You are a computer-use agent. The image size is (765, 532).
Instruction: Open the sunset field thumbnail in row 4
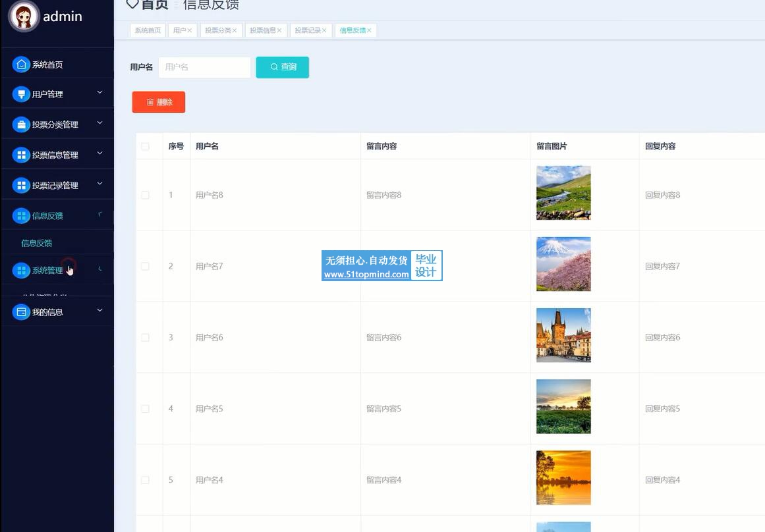click(563, 406)
